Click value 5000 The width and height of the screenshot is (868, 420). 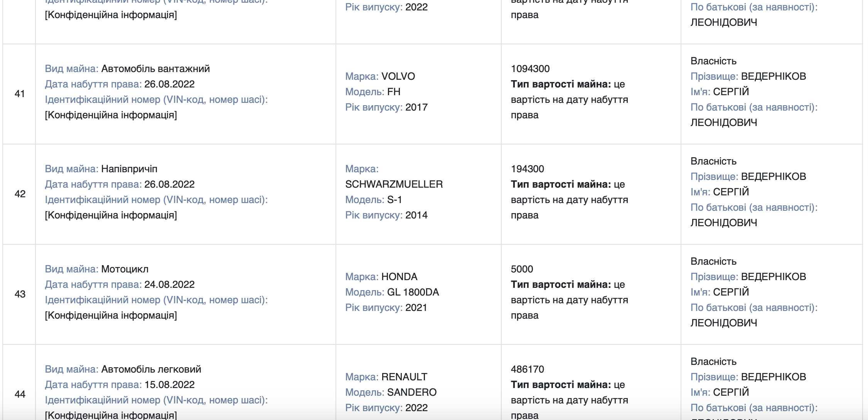[x=522, y=269]
